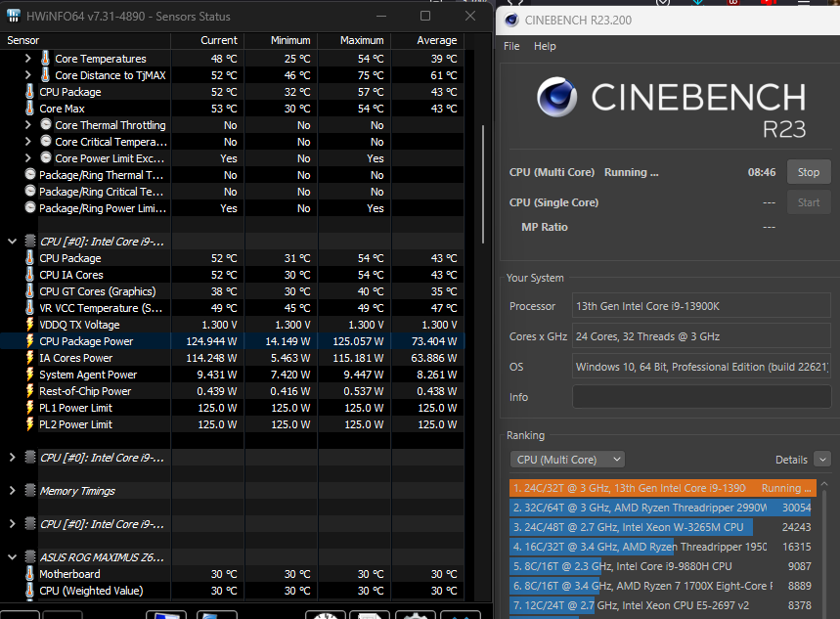This screenshot has height=619, width=840.
Task: Click the HWiNFO64 title bar app icon
Action: click(x=13, y=16)
